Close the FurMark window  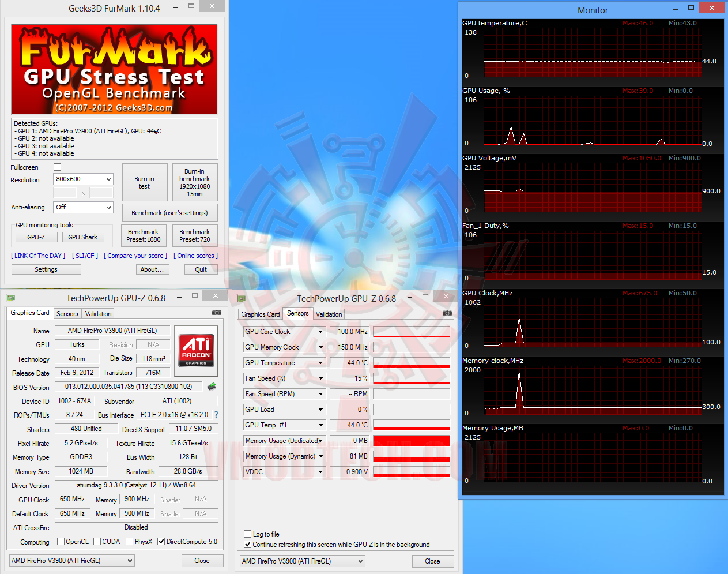[212, 6]
